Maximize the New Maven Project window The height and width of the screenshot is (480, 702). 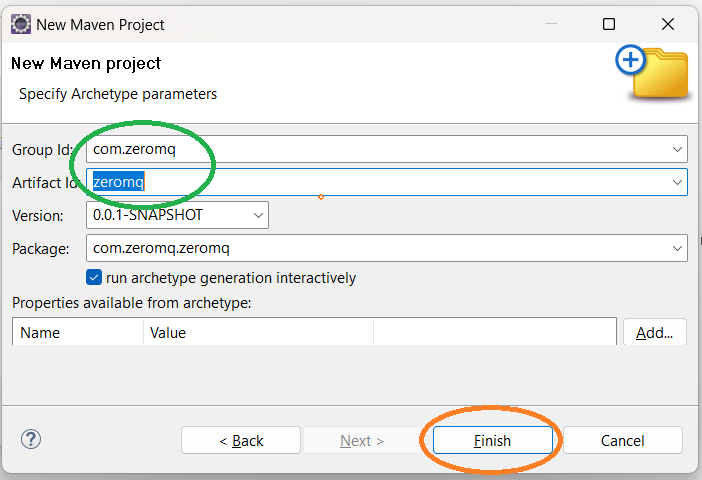(608, 24)
